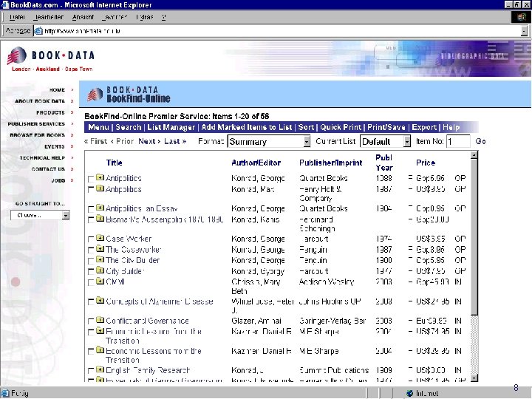Go to Next results page
This screenshot has height=399, width=532.
coord(149,141)
